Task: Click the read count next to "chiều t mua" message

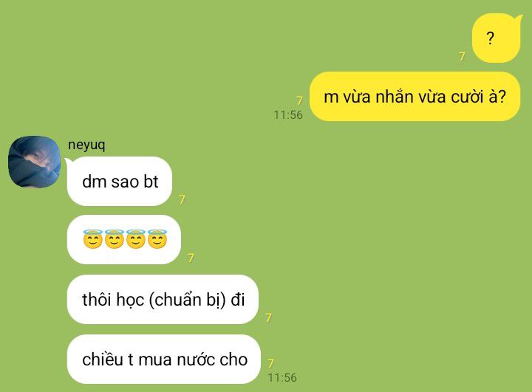Action: (x=270, y=363)
